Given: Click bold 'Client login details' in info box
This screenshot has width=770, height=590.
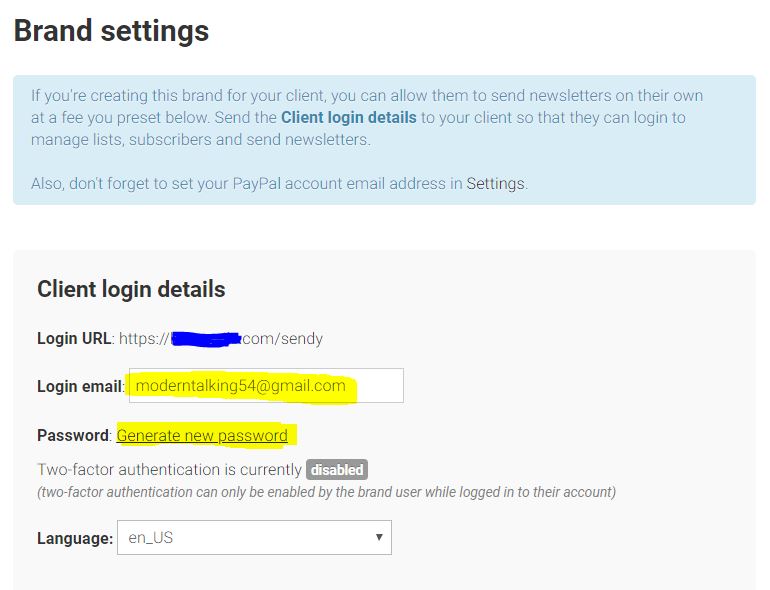Looking at the screenshot, I should [x=348, y=118].
